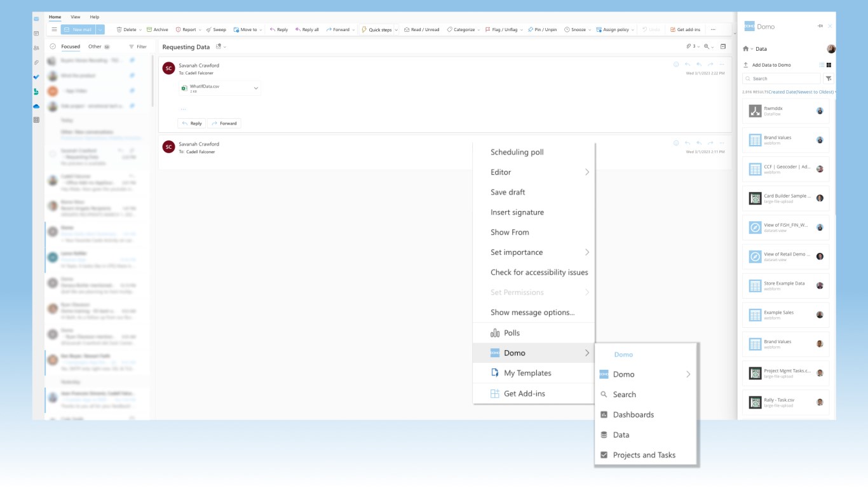This screenshot has width=868, height=488.
Task: Open the attachments count dropdown showing 3
Action: (x=692, y=46)
